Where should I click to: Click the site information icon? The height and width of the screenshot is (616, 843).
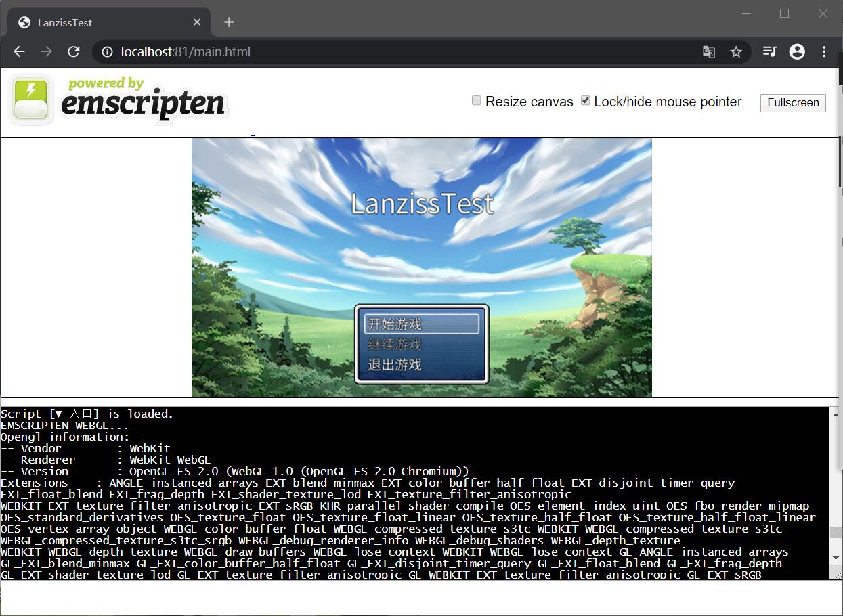tap(106, 51)
